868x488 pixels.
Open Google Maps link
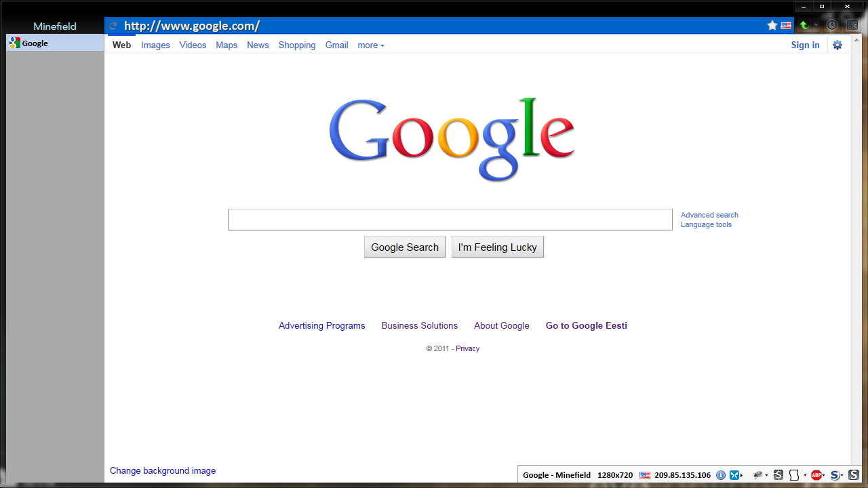click(226, 45)
